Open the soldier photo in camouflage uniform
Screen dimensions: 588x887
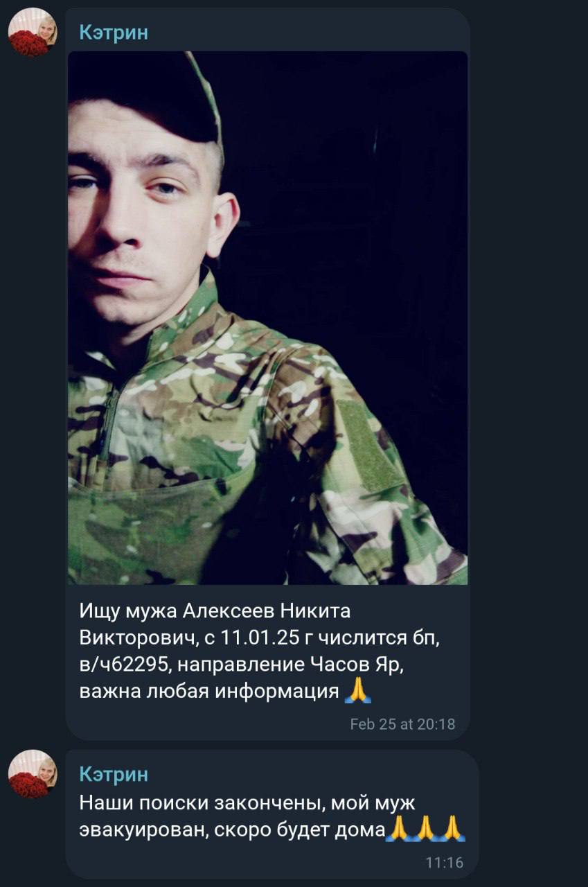[267, 317]
